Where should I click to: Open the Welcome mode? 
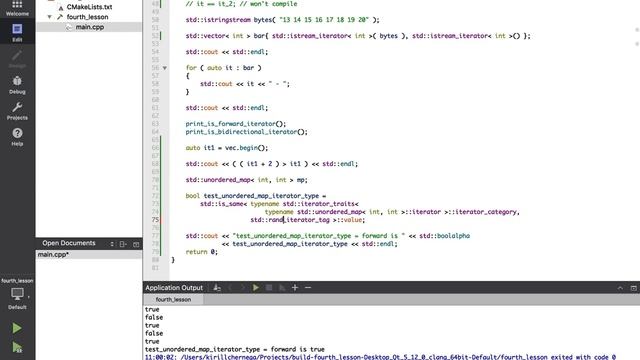coord(17,8)
